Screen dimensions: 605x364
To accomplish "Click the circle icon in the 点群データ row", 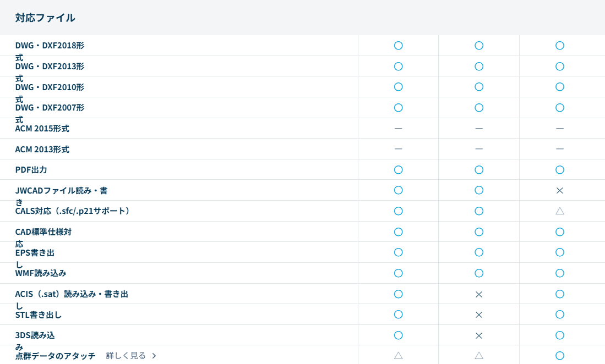I will coord(559,355).
